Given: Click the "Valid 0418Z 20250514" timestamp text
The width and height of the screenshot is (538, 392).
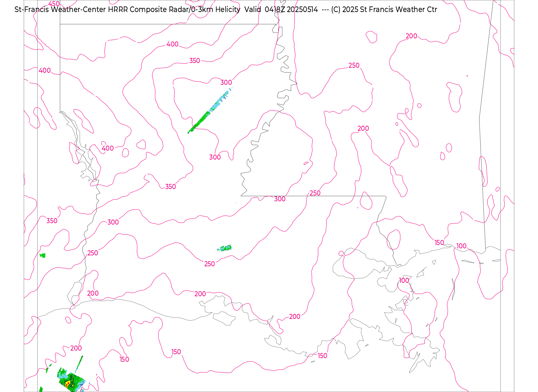Looking at the screenshot, I should click(281, 10).
